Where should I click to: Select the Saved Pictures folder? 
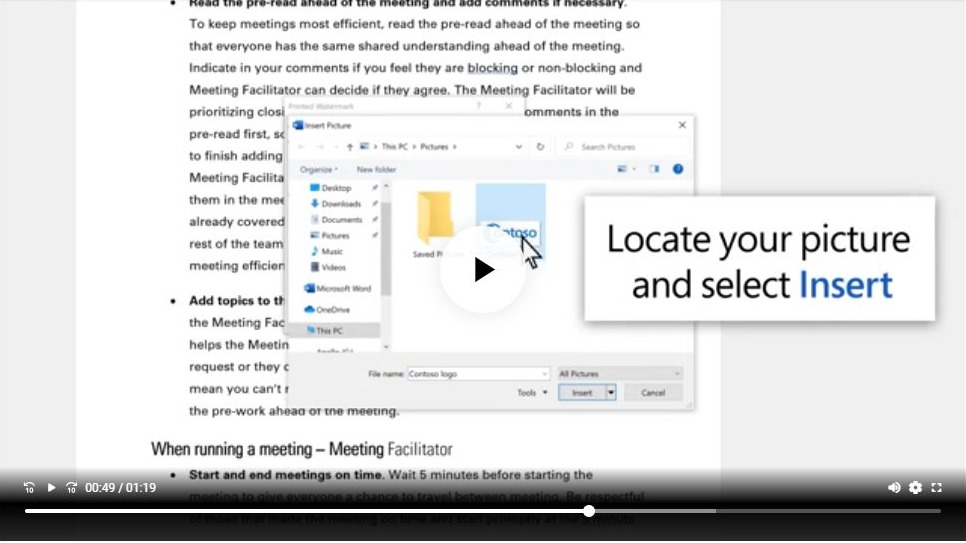pos(435,224)
